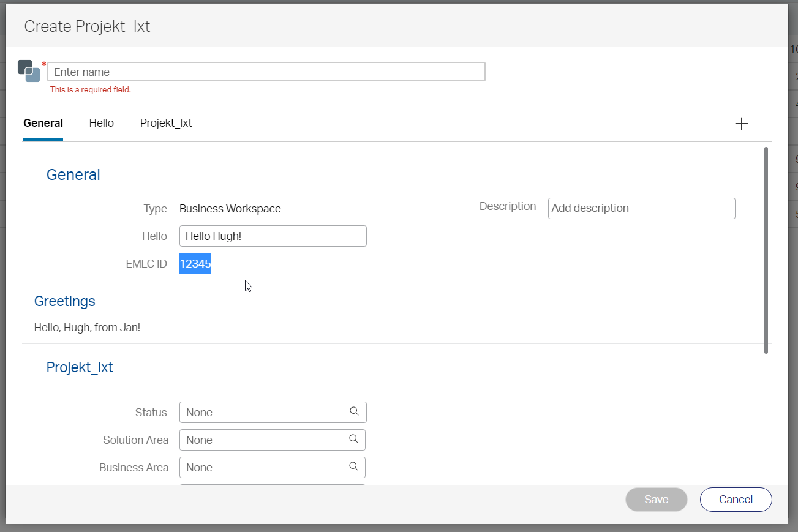Switch to the General tab
This screenshot has height=532, width=798.
(x=43, y=123)
